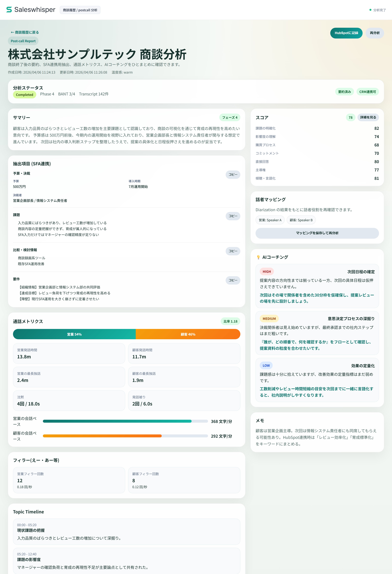Go back via 商談履歴に戻る link
The image size is (392, 574).
click(25, 32)
